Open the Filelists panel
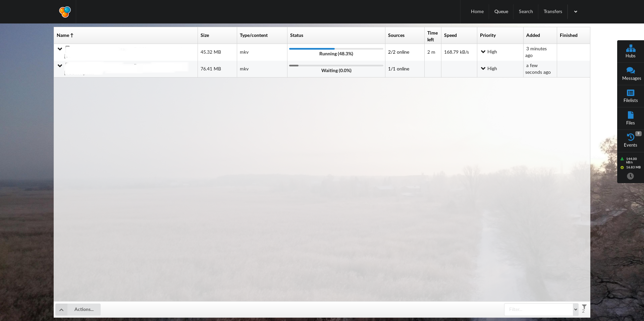 pos(631,96)
